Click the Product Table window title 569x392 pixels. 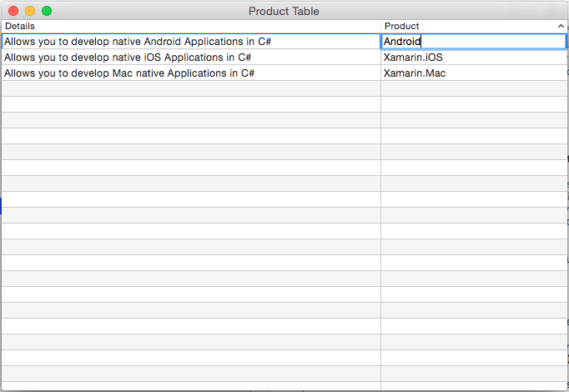[x=284, y=11]
